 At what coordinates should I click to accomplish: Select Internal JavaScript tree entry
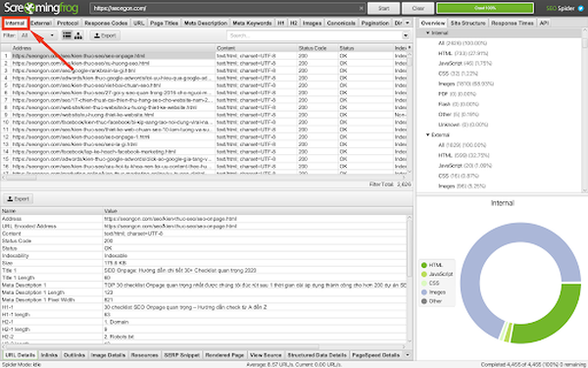pos(465,64)
